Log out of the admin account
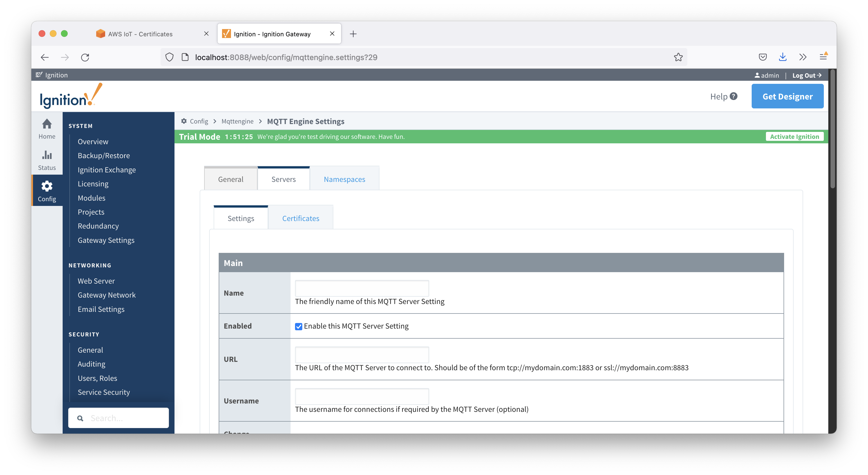 806,75
